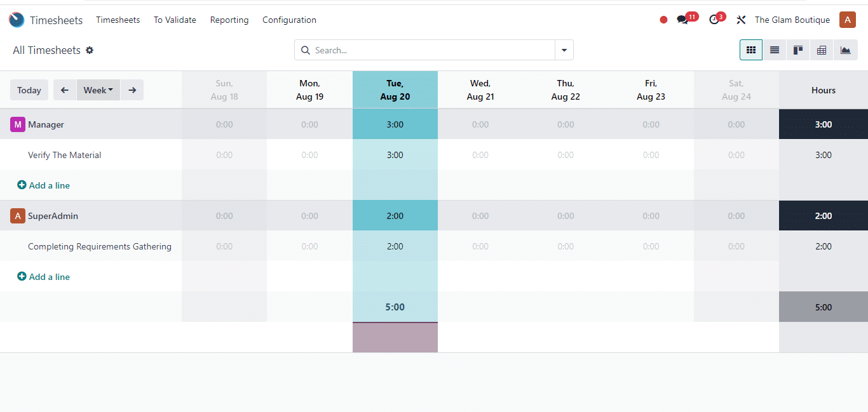Click the Today button
Image resolution: width=868 pixels, height=412 pixels.
point(29,90)
